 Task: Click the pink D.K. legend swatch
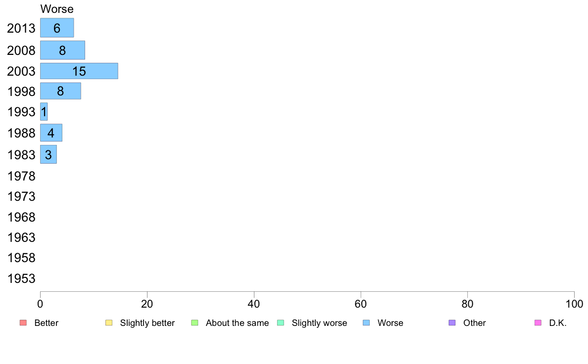538,323
